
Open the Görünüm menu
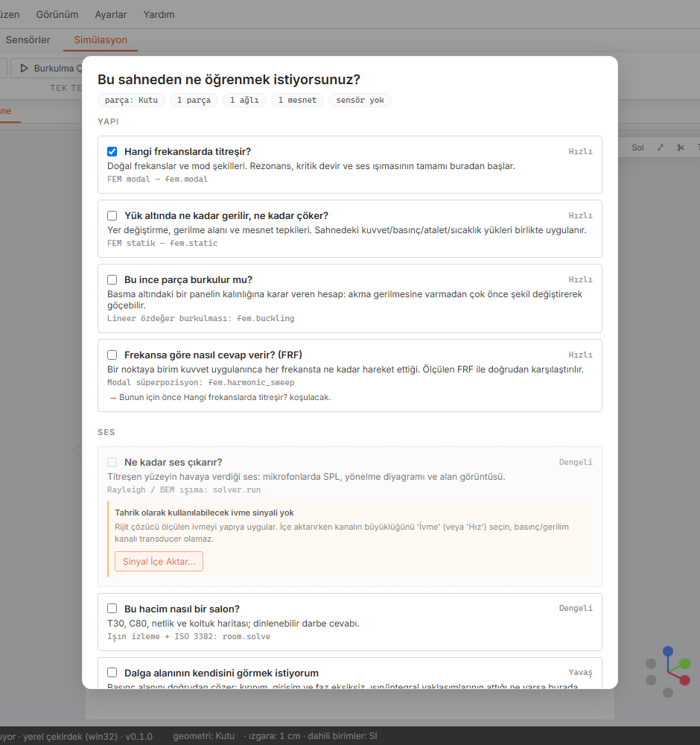57,15
